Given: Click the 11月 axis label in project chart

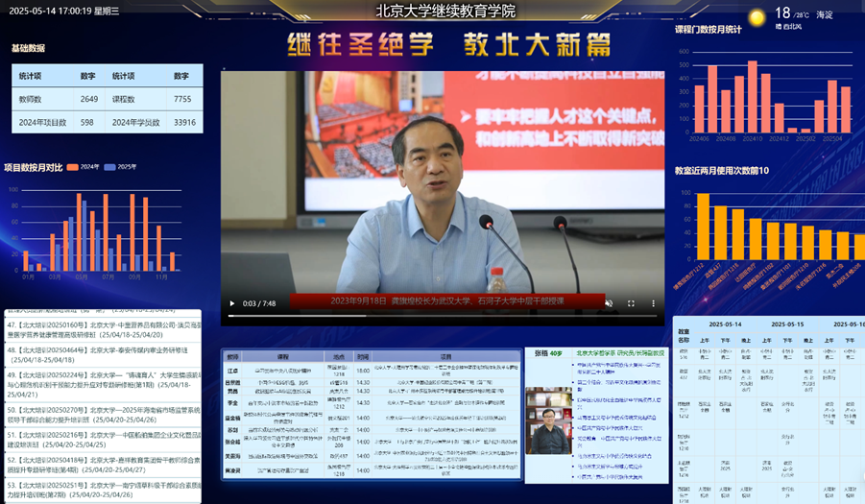Looking at the screenshot, I should (x=161, y=276).
